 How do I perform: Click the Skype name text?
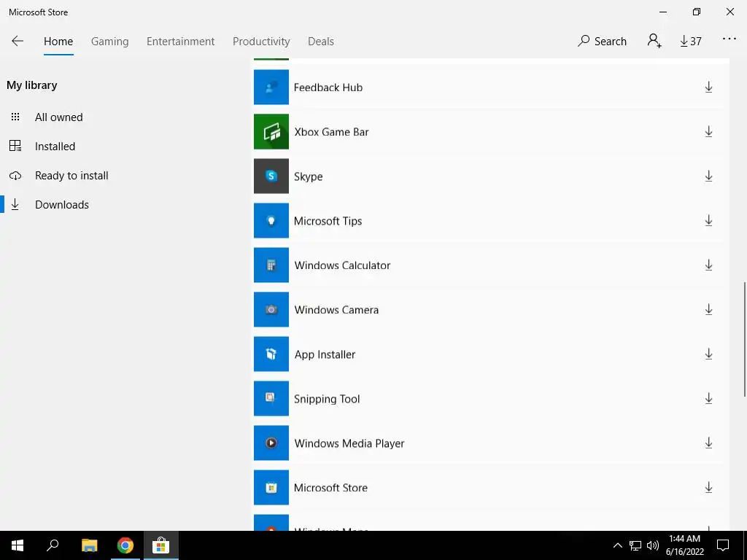point(309,176)
